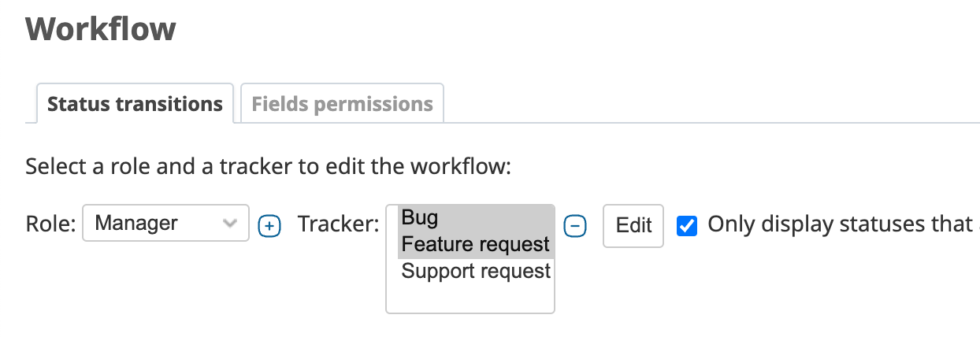Click the Role field label
The height and width of the screenshot is (337, 980).
50,224
